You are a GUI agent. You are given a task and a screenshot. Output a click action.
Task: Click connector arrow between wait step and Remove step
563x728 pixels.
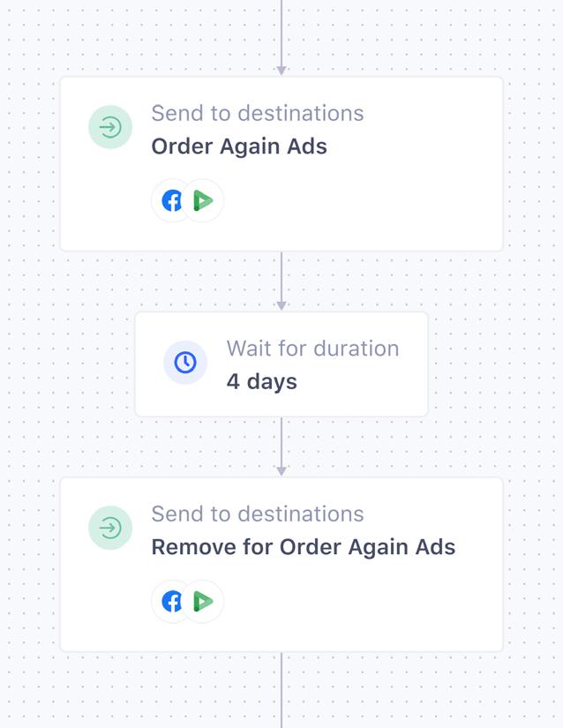click(281, 448)
